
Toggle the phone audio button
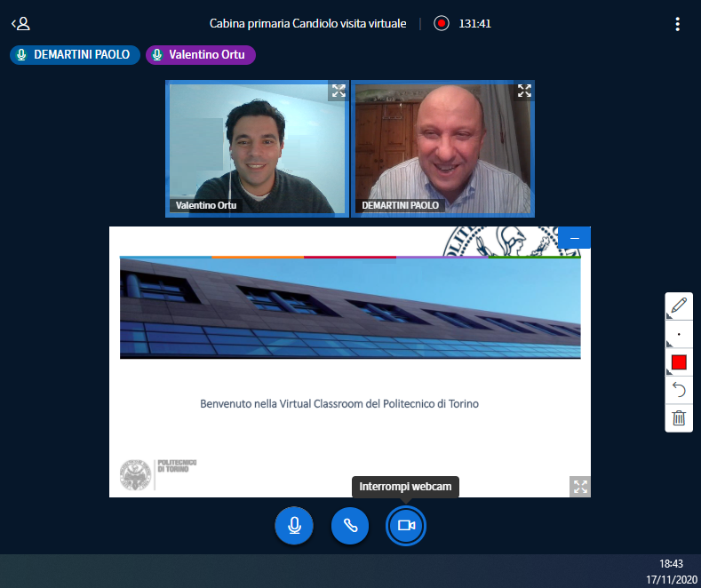(350, 526)
